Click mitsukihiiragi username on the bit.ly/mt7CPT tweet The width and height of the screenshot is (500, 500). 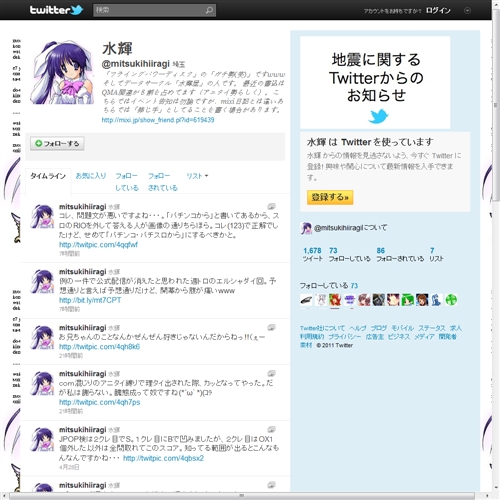coord(83,272)
